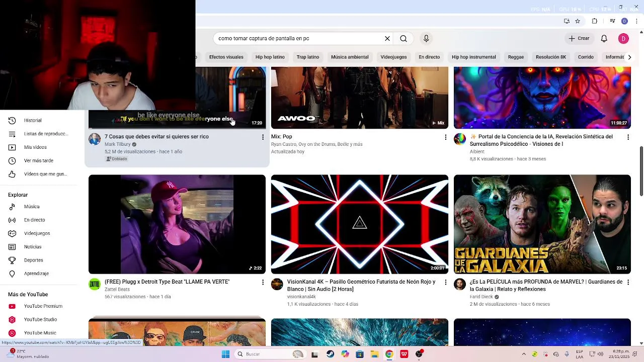Image resolution: width=644 pixels, height=362 pixels.
Task: Play Guardianes de la Galaxia thumbnail
Action: 542,224
